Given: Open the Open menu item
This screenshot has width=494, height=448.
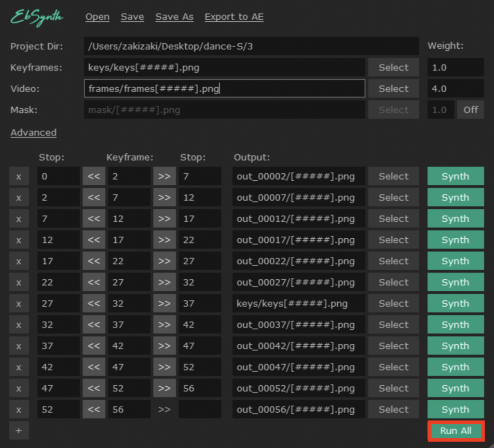Looking at the screenshot, I should (x=97, y=17).
